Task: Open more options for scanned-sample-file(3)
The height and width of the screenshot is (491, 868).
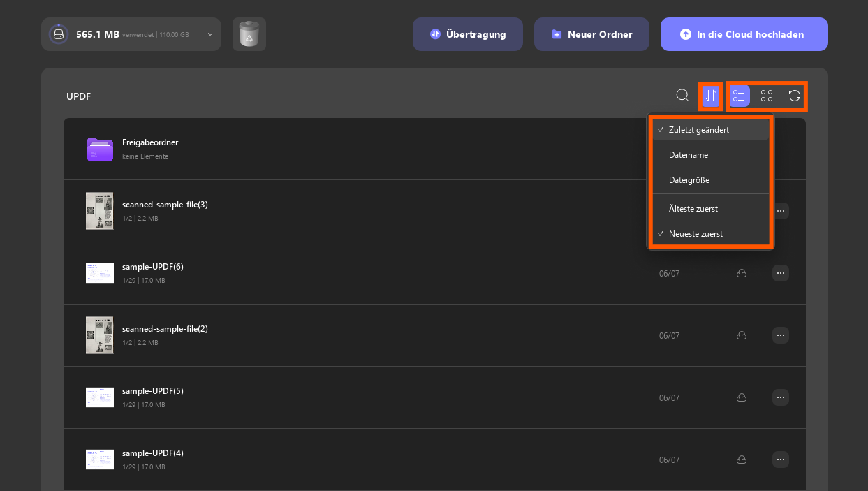Action: [x=781, y=210]
